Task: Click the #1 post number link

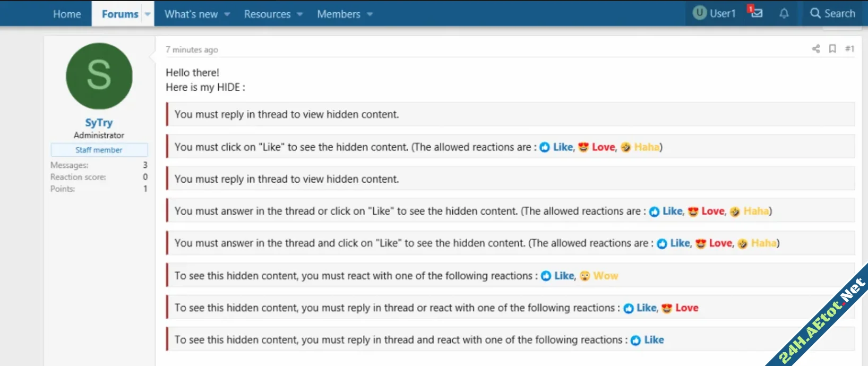Action: [x=849, y=49]
